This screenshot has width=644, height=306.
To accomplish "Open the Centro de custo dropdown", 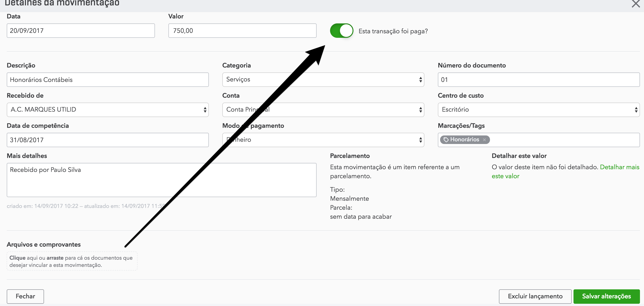I will pos(538,110).
